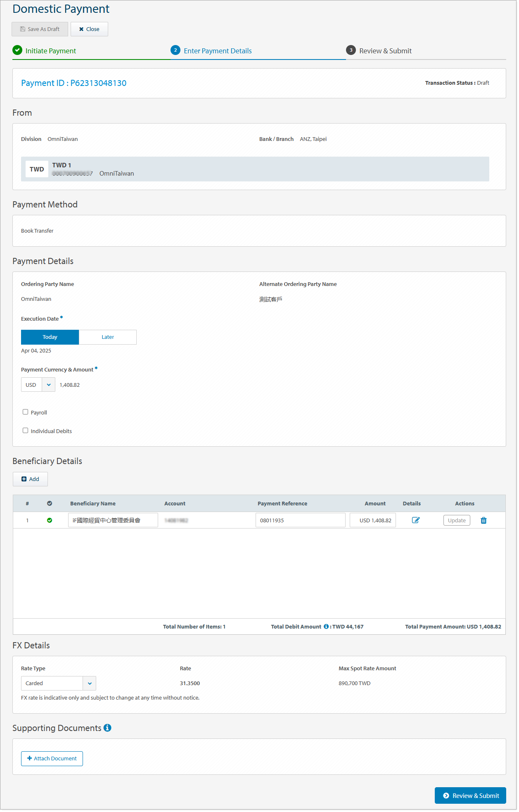Expand the Carded rate type dropdown
This screenshot has width=519, height=812.
[x=58, y=683]
